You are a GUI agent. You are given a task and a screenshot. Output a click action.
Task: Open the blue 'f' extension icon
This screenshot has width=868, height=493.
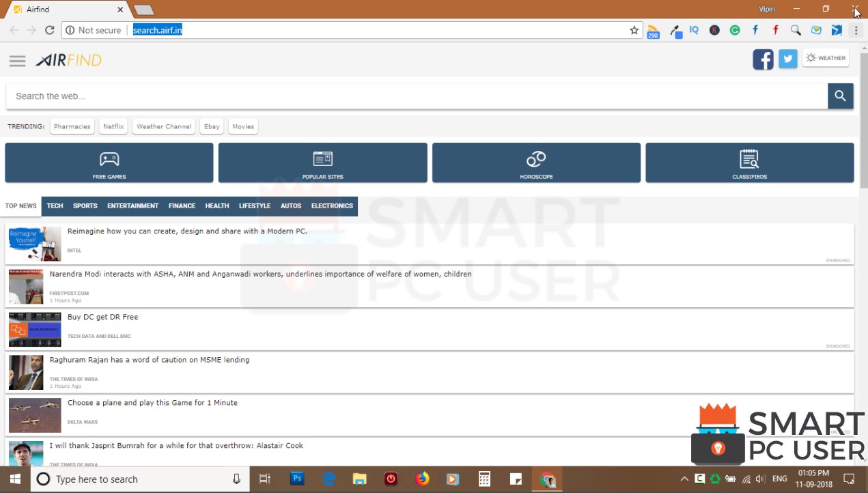click(755, 30)
